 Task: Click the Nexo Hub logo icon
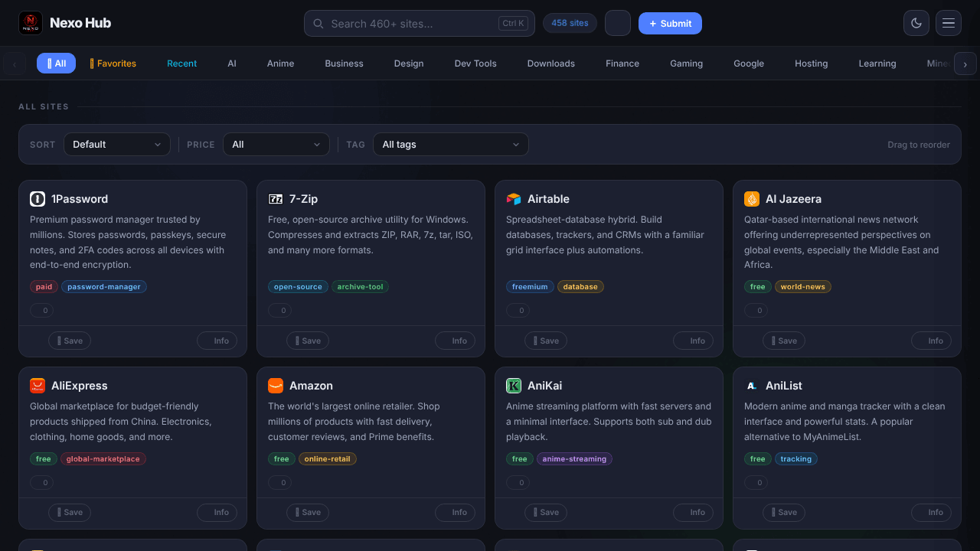coord(31,23)
